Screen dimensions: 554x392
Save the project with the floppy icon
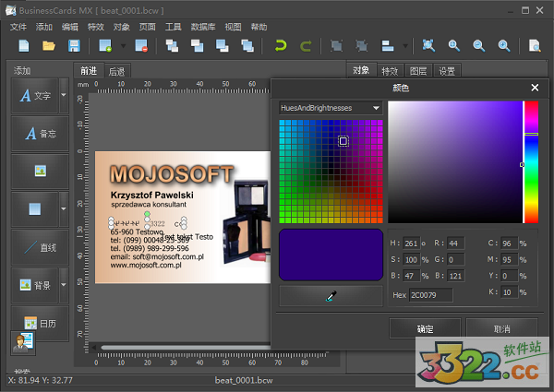(74, 46)
